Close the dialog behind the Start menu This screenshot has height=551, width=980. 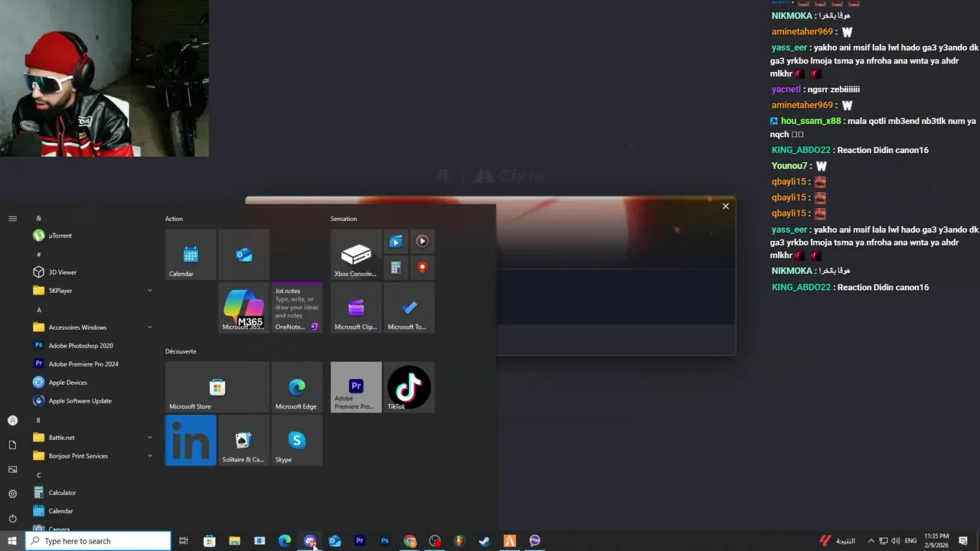coord(726,206)
